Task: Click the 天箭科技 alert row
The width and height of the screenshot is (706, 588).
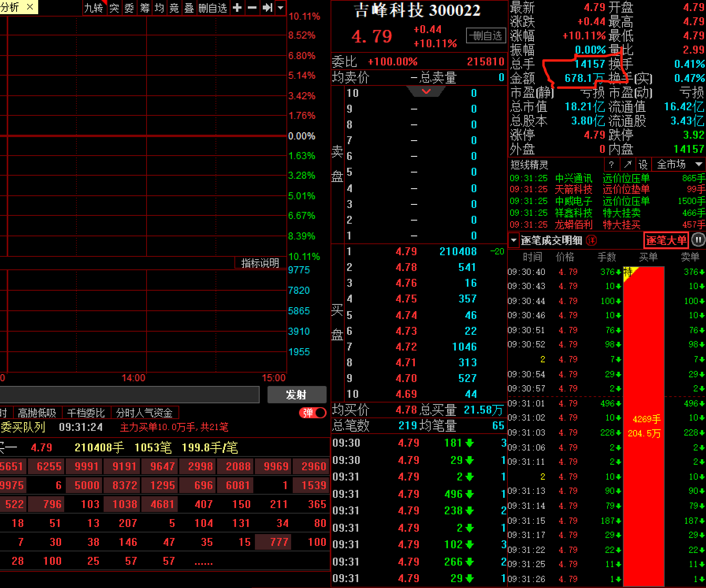Action: [607, 189]
